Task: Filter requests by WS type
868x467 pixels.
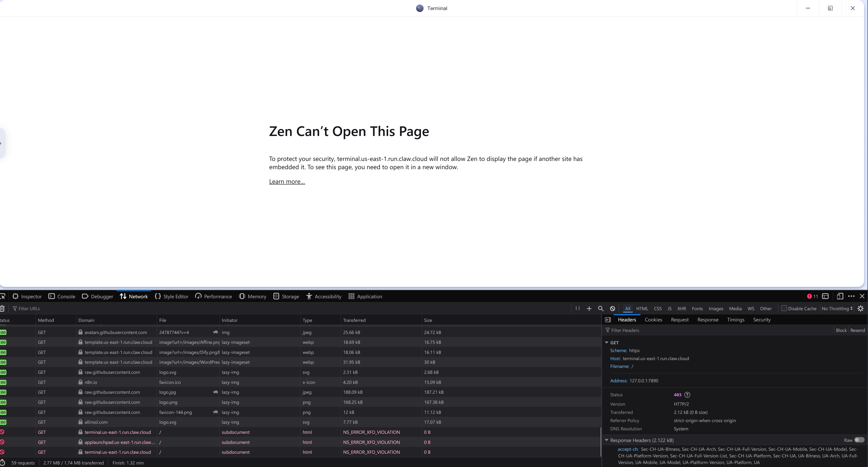Action: (751, 308)
